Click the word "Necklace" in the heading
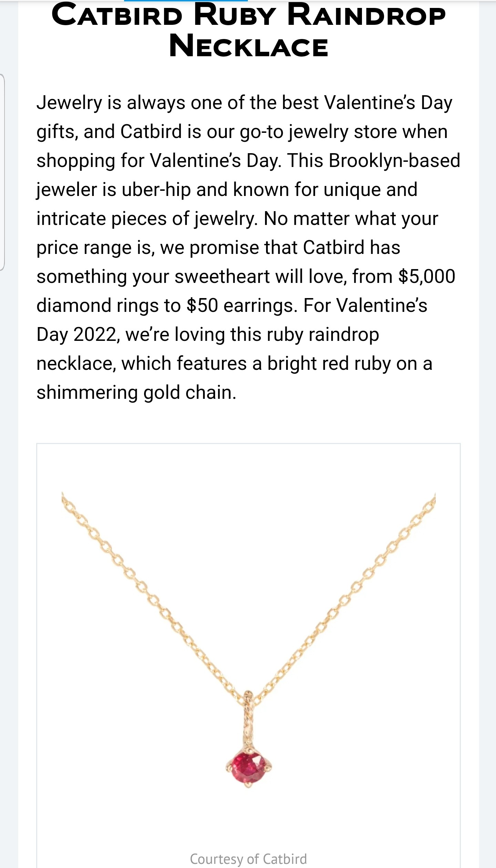The height and width of the screenshot is (868, 496). coord(248,47)
